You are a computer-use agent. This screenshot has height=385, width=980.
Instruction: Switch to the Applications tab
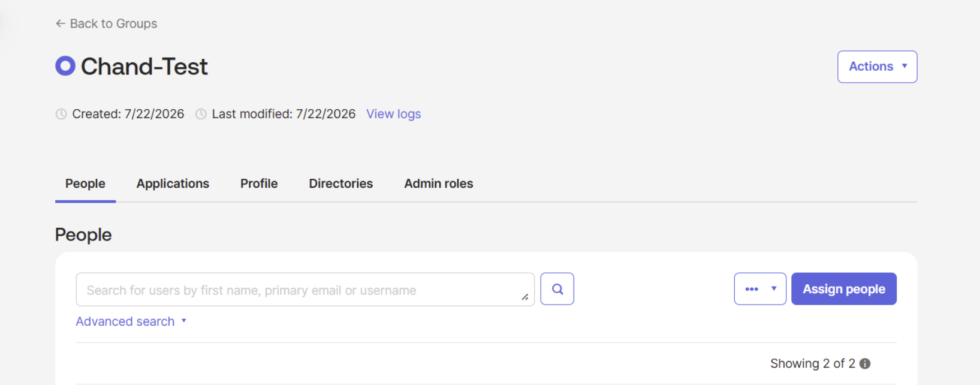tap(173, 184)
